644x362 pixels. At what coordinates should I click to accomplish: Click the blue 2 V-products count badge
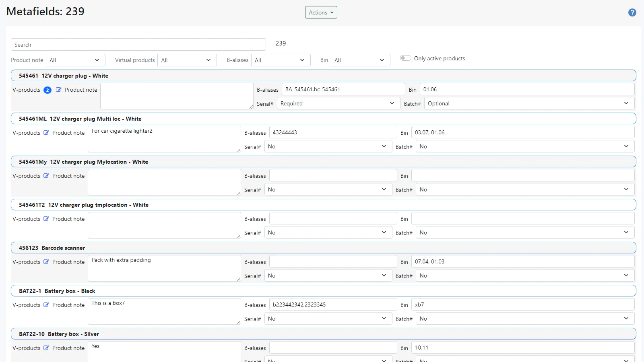click(x=47, y=90)
